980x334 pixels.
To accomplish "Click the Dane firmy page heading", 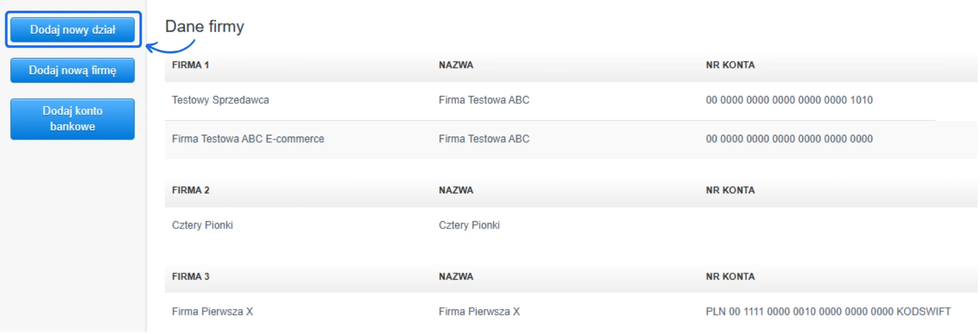I will tap(204, 27).
